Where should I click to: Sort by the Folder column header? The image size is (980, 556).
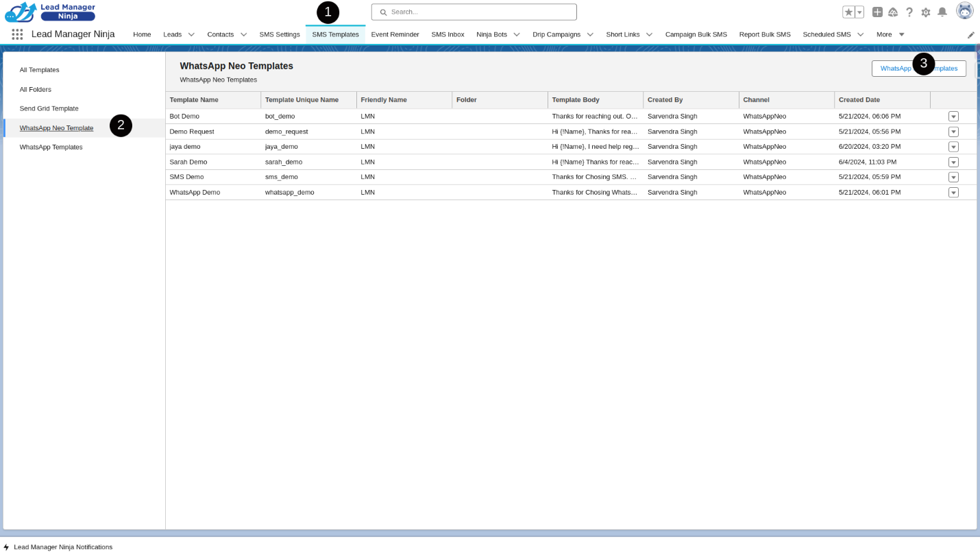tap(500, 100)
